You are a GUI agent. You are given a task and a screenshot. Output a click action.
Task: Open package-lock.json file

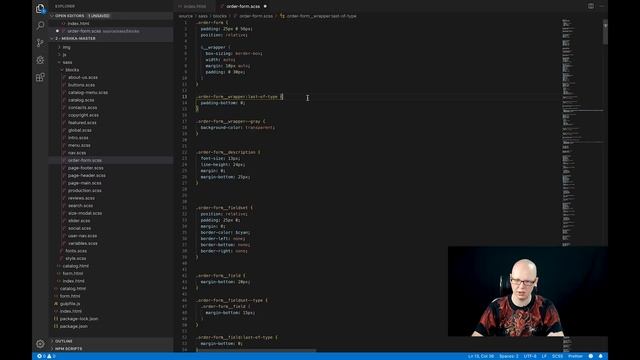click(x=78, y=319)
